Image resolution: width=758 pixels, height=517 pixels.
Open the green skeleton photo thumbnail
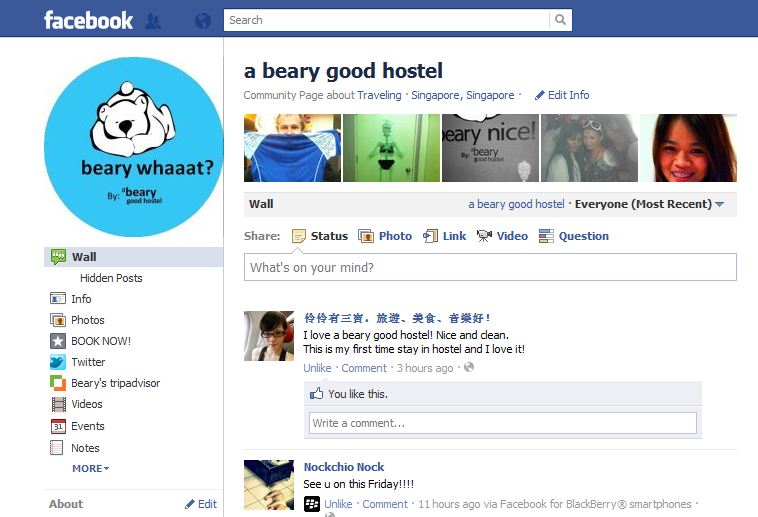pyautogui.click(x=392, y=148)
